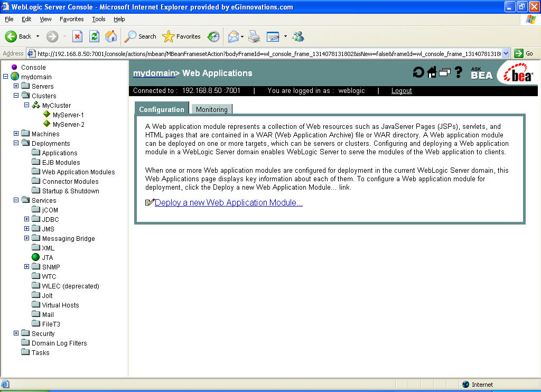Screen dimensions: 541x392
Task: Click the mydomain globe icon
Action: (15, 76)
